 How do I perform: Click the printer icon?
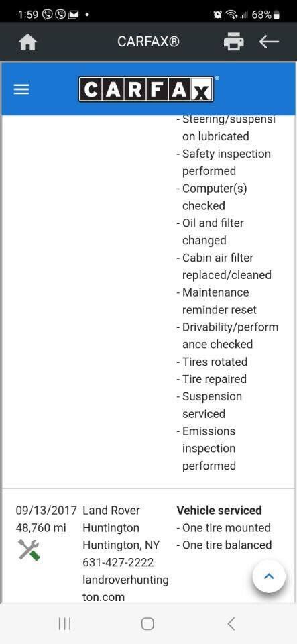(234, 42)
